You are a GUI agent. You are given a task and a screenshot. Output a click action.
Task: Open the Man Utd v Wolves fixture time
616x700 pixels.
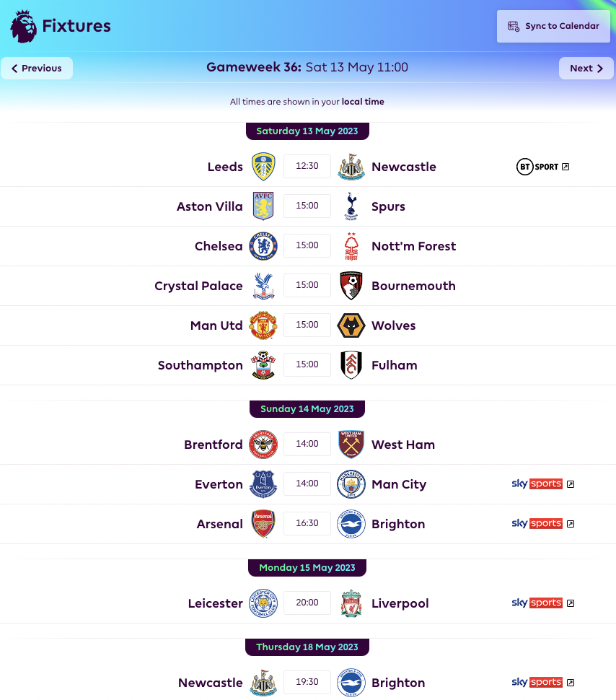307,325
